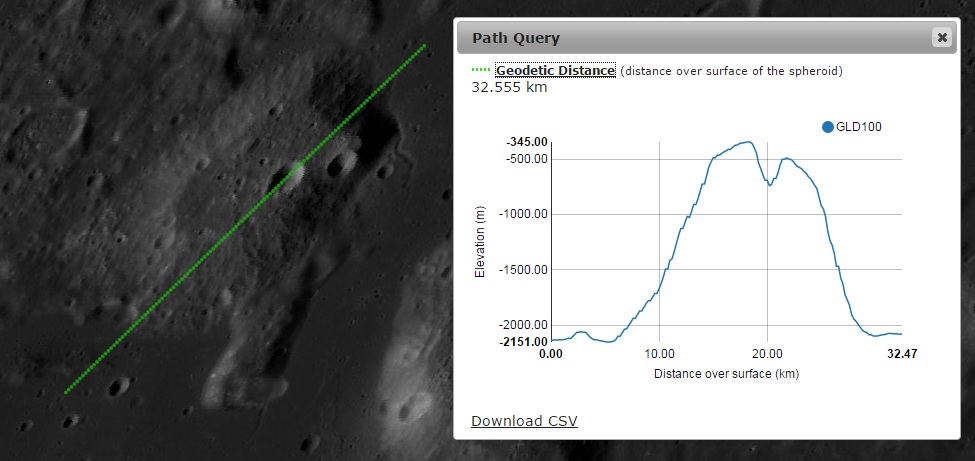Viewport: 975px width, 461px height.
Task: Click the Path Query title bar
Action: tap(707, 38)
